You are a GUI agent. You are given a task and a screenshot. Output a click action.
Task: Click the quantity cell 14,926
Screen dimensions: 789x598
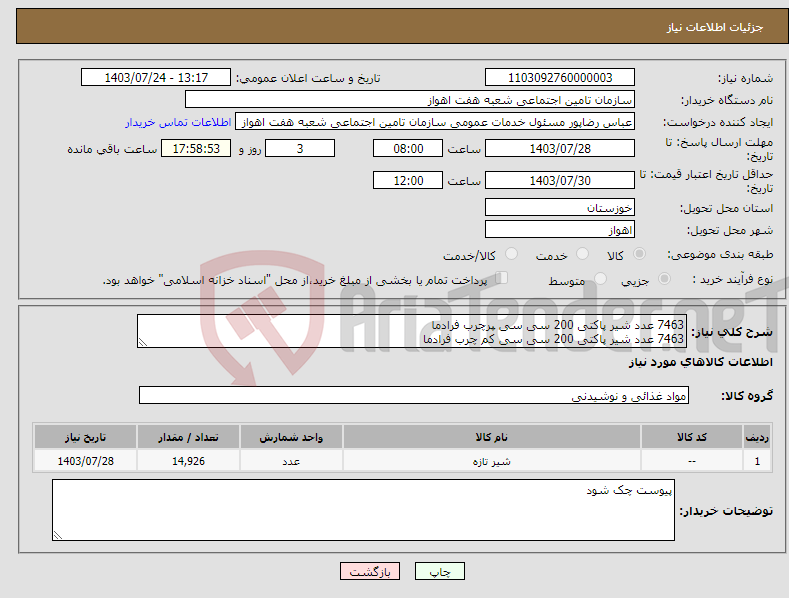(x=188, y=461)
